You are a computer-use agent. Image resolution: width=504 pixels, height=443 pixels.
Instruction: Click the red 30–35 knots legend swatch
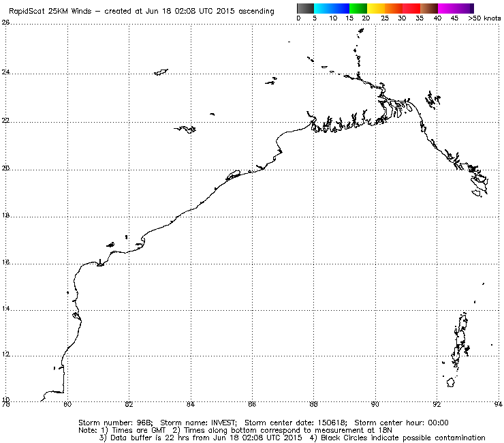click(x=411, y=8)
